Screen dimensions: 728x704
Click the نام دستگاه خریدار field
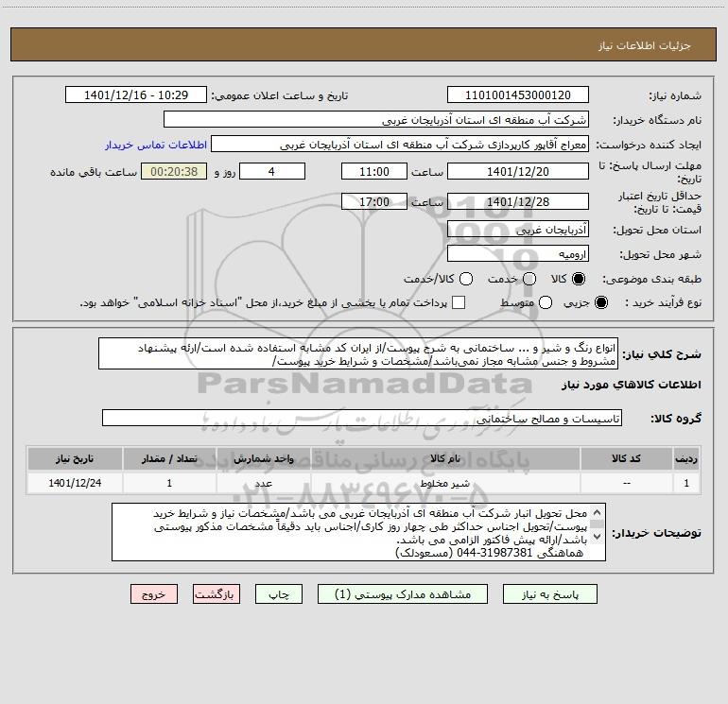[x=376, y=119]
